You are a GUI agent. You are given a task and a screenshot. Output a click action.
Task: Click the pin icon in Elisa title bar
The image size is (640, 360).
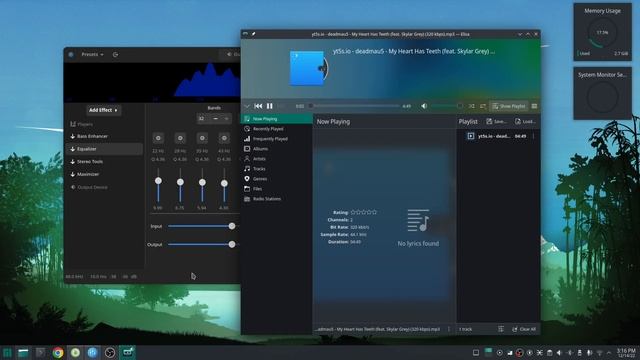coord(253,34)
